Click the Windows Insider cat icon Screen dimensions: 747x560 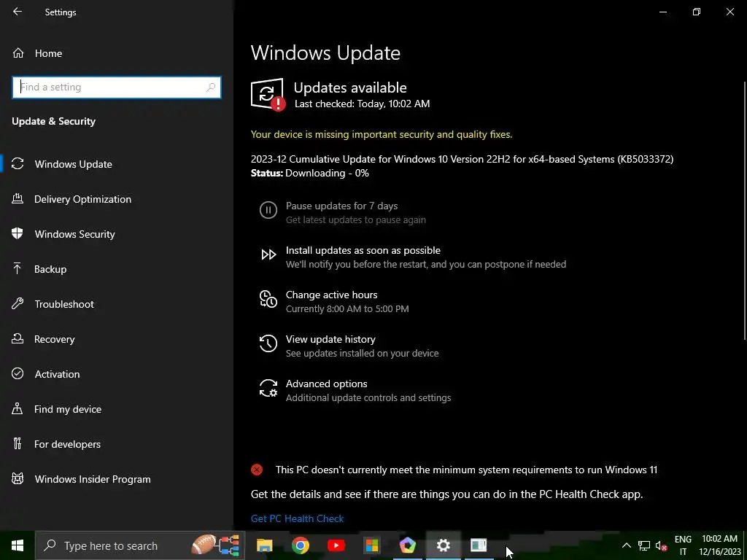18,478
